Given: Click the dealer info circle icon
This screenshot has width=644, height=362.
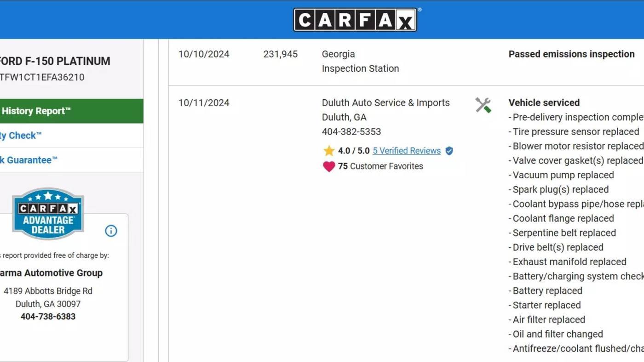Looking at the screenshot, I should (x=111, y=231).
